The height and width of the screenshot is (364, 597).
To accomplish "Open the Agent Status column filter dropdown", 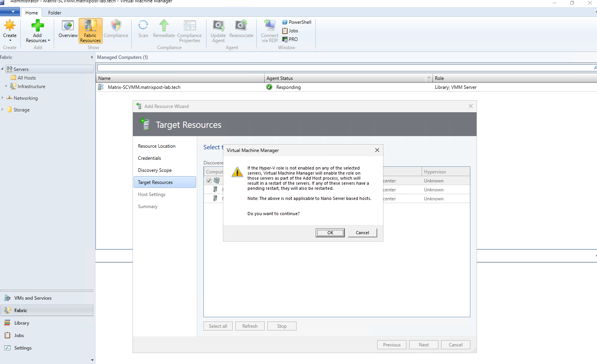I will pyautogui.click(x=429, y=78).
